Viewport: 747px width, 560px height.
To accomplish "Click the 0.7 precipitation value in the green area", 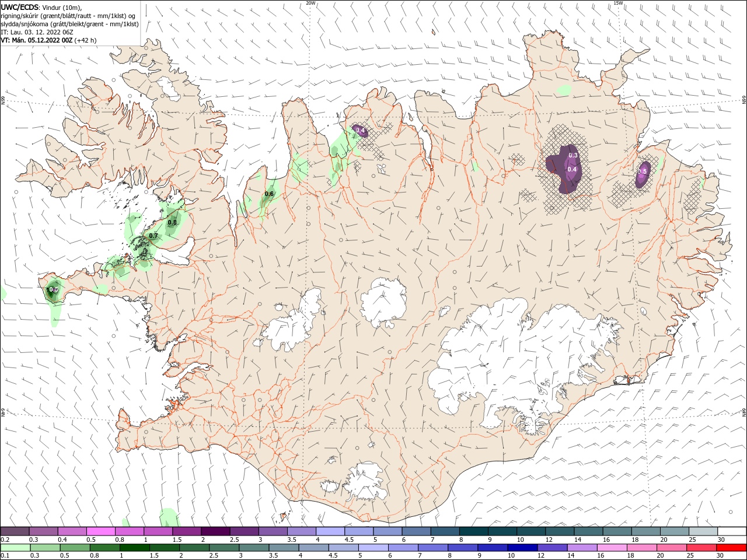I will point(153,236).
